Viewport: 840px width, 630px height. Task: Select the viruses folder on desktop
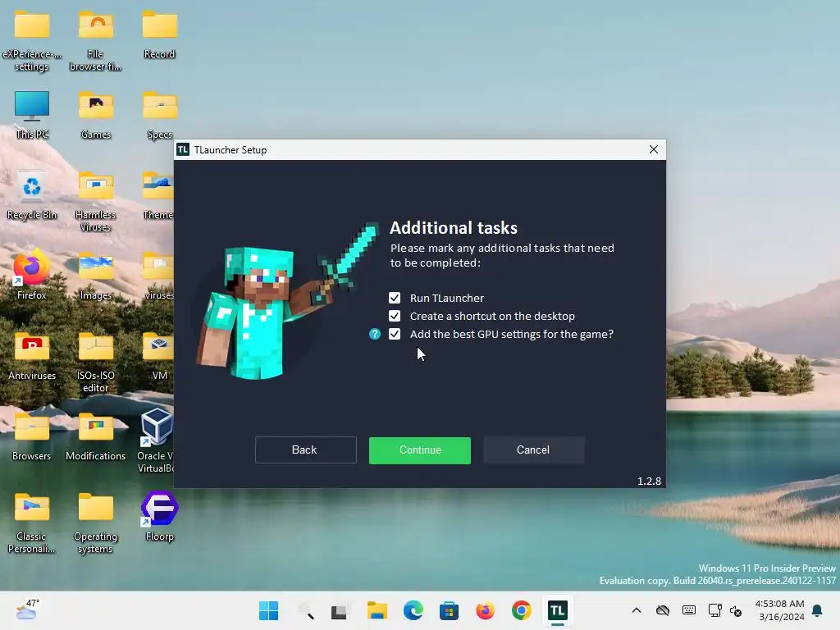[x=158, y=276]
